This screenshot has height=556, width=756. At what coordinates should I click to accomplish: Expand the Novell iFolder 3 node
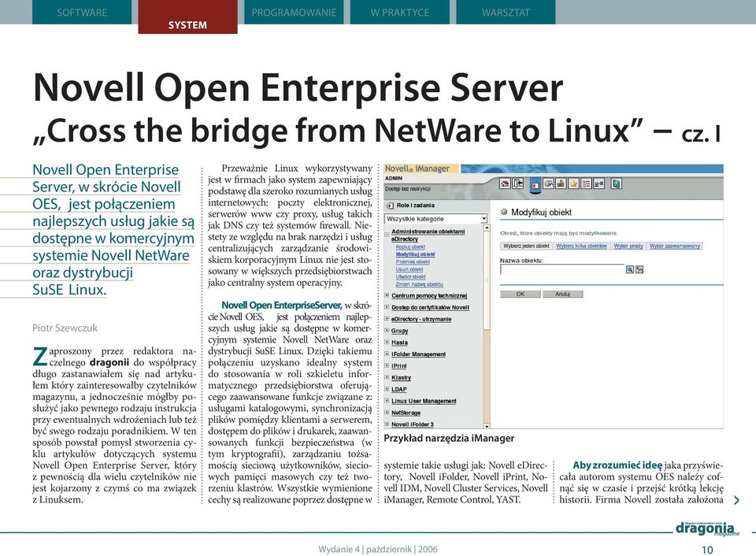point(387,424)
